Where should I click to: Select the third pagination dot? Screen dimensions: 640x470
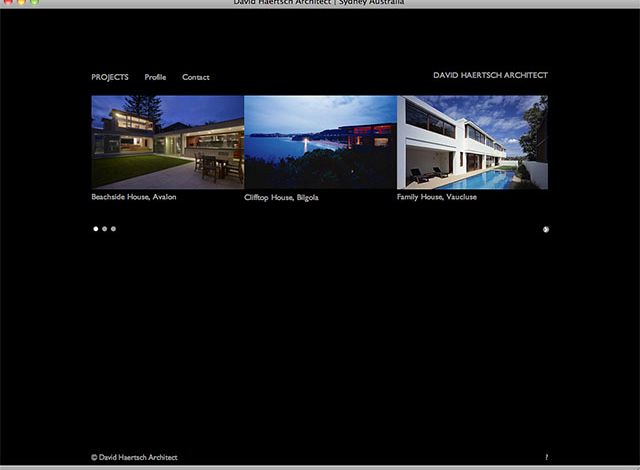click(113, 229)
